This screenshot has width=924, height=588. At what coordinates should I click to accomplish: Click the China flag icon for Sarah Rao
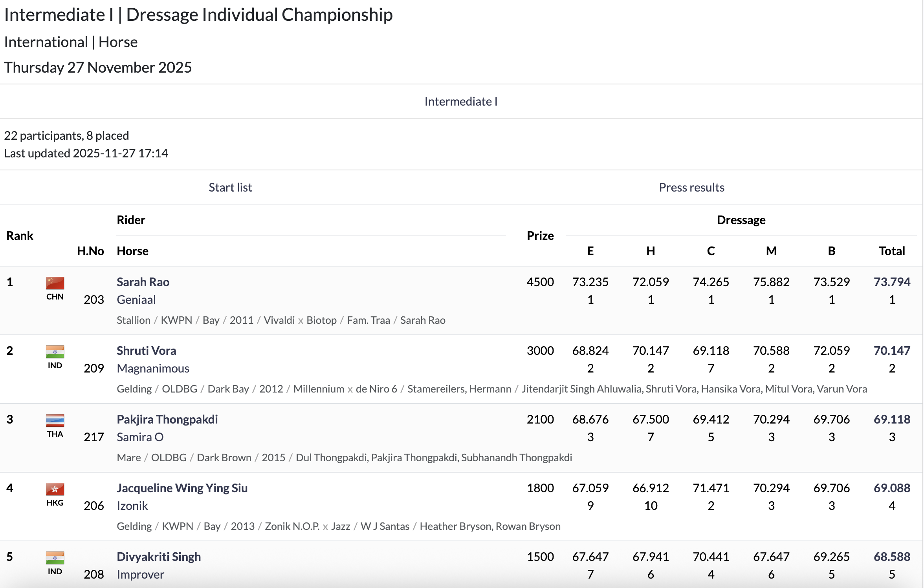[x=55, y=283]
